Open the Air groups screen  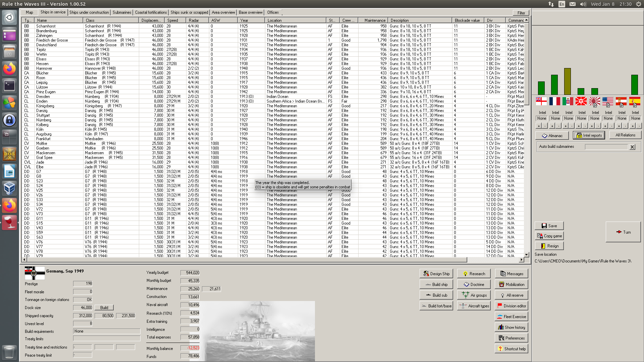tap(474, 295)
